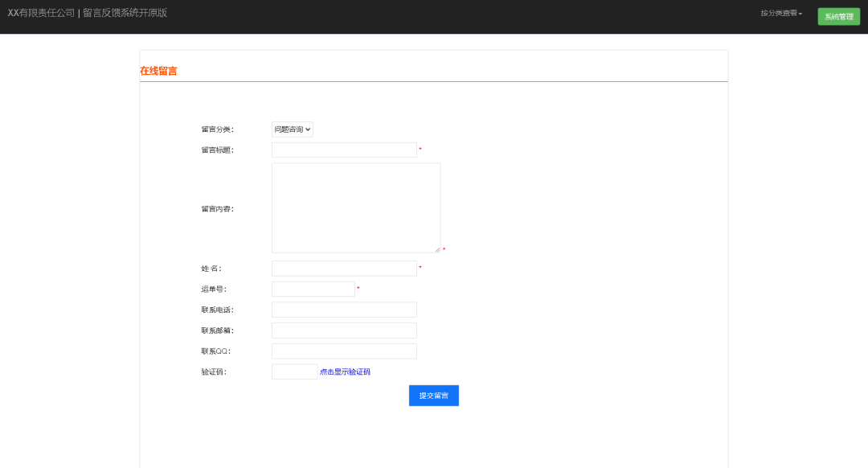Click the 在线留言 heading
The image size is (868, 468).
158,71
